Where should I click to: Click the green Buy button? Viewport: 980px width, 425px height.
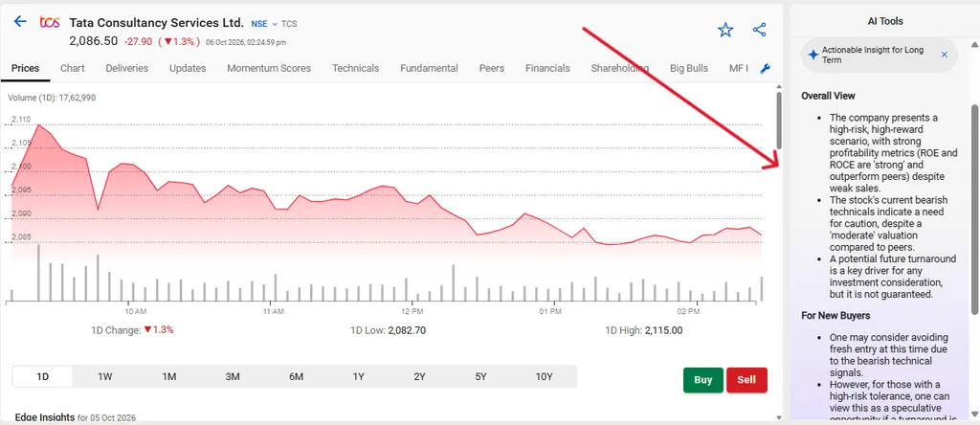[703, 380]
